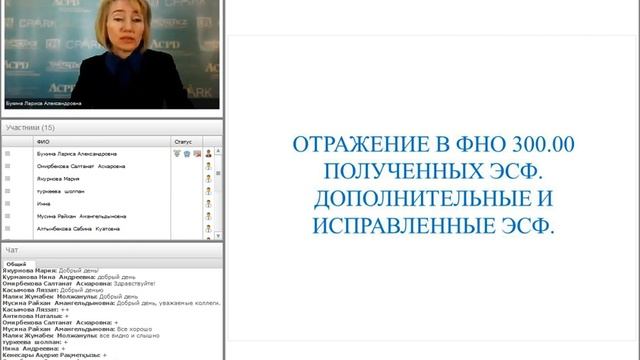Sort participants by the ФИО column header

click(x=102, y=142)
